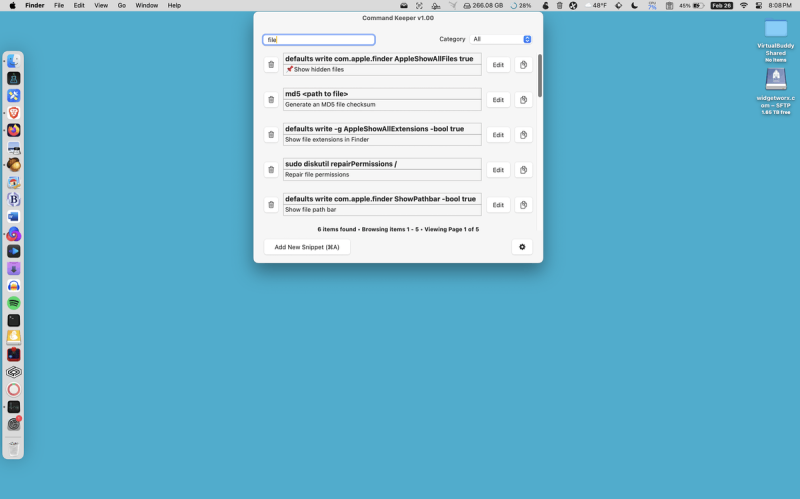Open the Finder menu
This screenshot has height=499, width=800.
tap(35, 5)
